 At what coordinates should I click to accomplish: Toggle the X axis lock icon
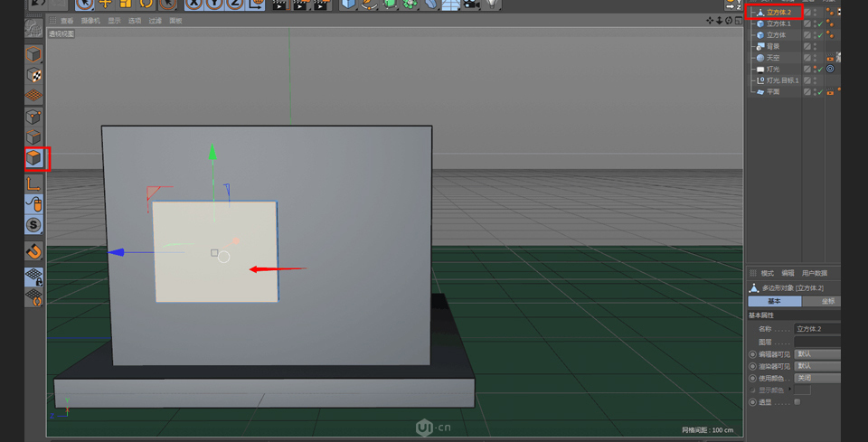[193, 4]
